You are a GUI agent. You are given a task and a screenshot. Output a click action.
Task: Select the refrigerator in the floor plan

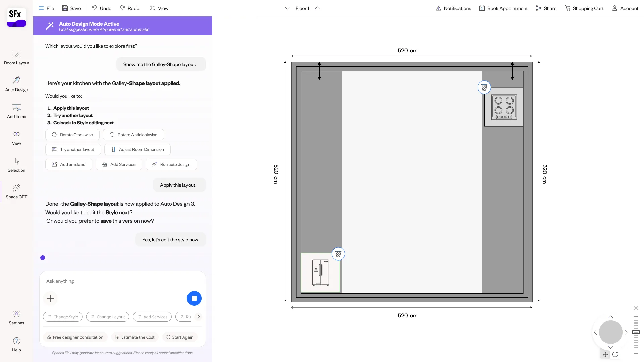[x=320, y=273]
